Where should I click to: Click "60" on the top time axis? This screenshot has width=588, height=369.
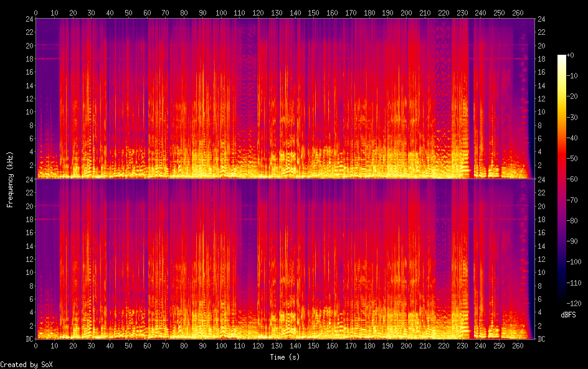coord(147,12)
